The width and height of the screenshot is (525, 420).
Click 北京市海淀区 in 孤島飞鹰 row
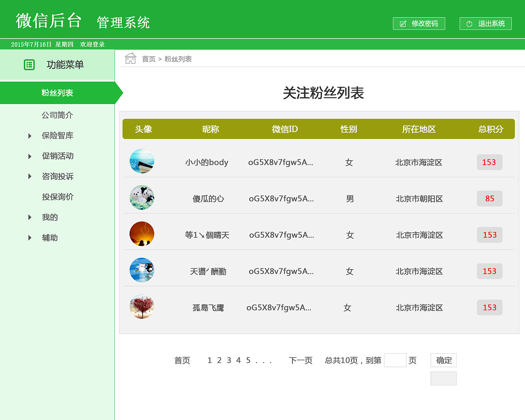419,308
